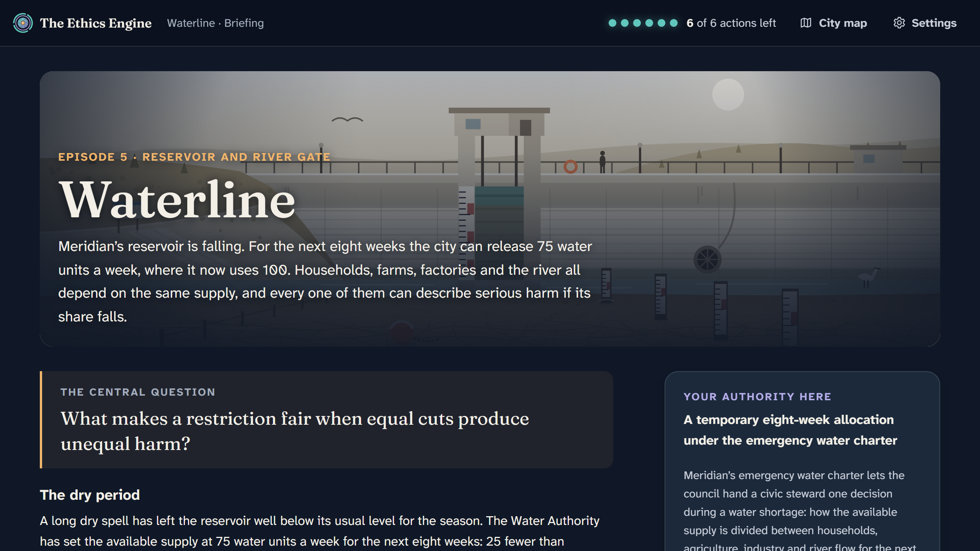Open the Settings button
This screenshot has height=551, width=980.
[x=924, y=23]
